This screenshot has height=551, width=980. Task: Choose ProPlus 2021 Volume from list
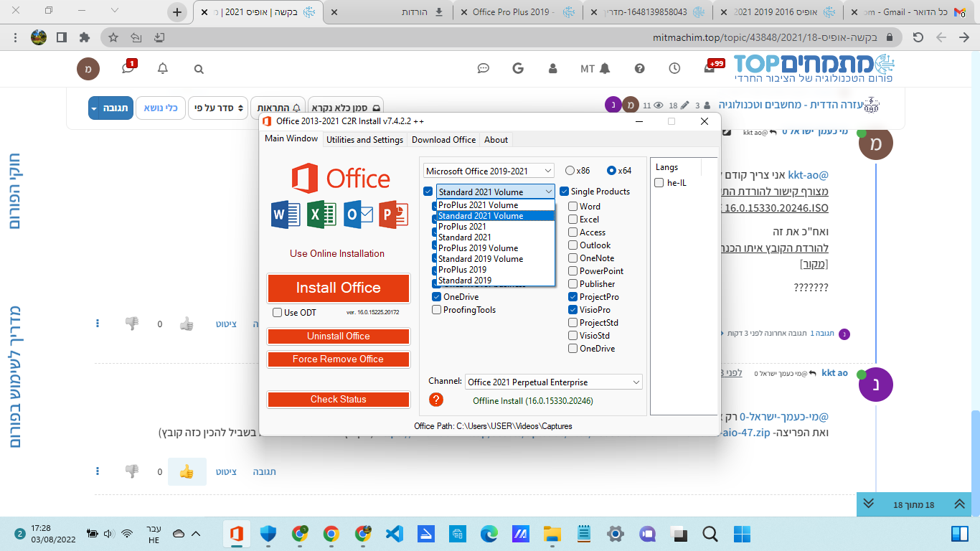coord(495,205)
